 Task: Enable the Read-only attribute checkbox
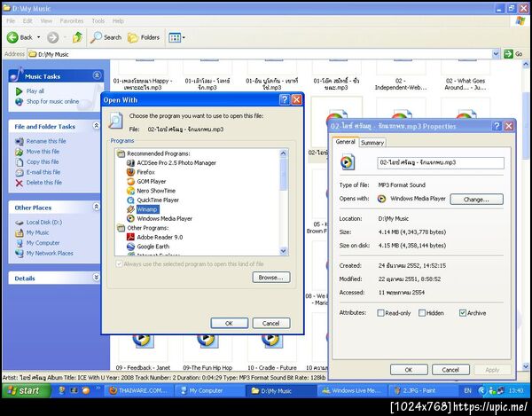380,313
